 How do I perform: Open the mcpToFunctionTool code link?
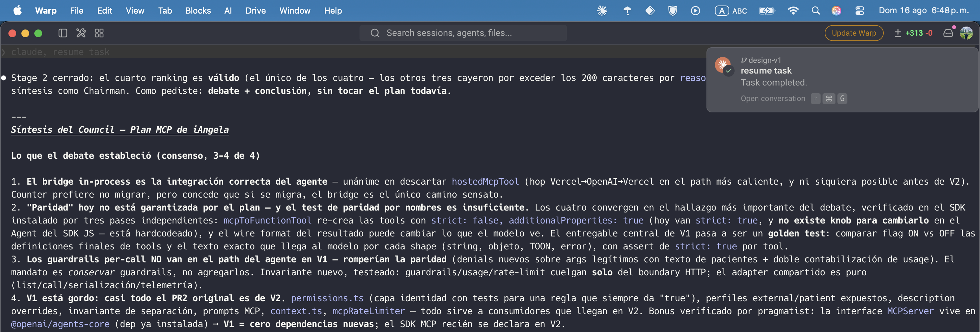(267, 220)
